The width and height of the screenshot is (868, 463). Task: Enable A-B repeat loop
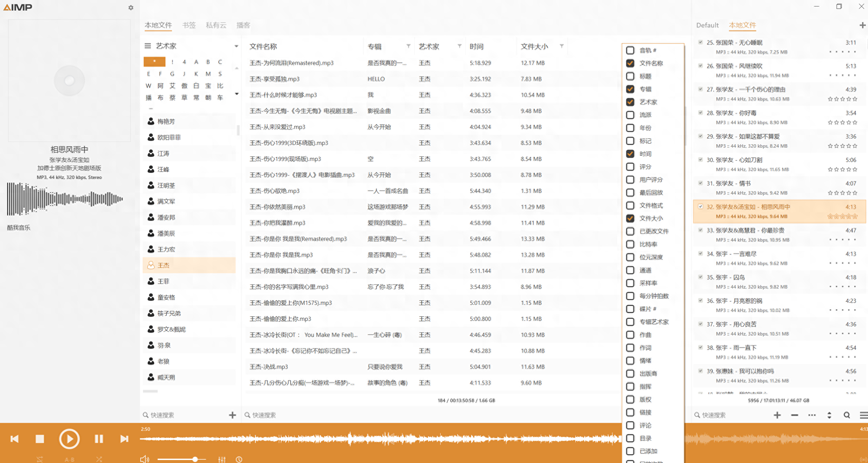pos(69,459)
